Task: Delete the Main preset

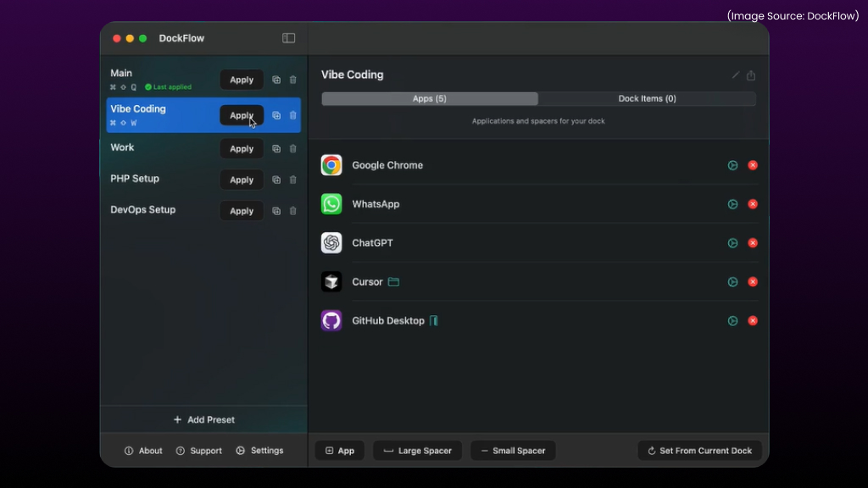Action: (x=292, y=80)
